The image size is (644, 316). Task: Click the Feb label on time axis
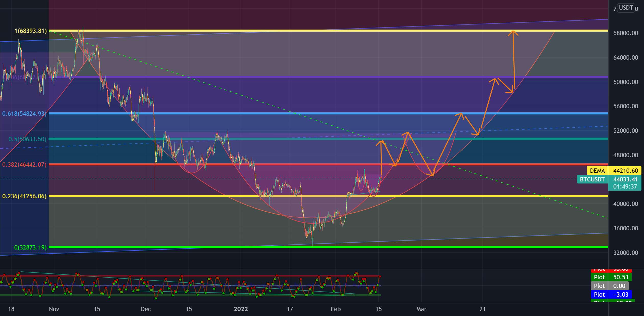[x=336, y=309]
